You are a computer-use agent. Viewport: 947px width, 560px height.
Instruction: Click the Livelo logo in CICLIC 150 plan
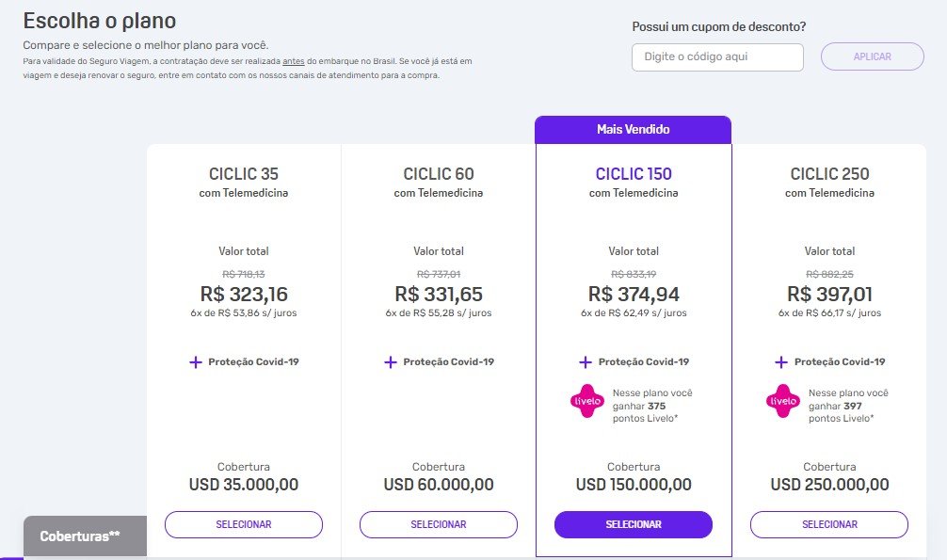pyautogui.click(x=586, y=401)
